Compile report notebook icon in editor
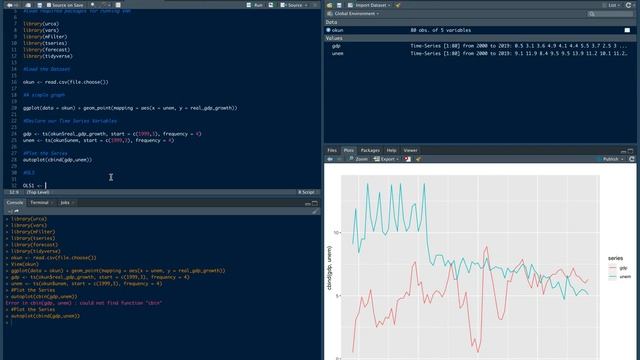 coord(118,5)
